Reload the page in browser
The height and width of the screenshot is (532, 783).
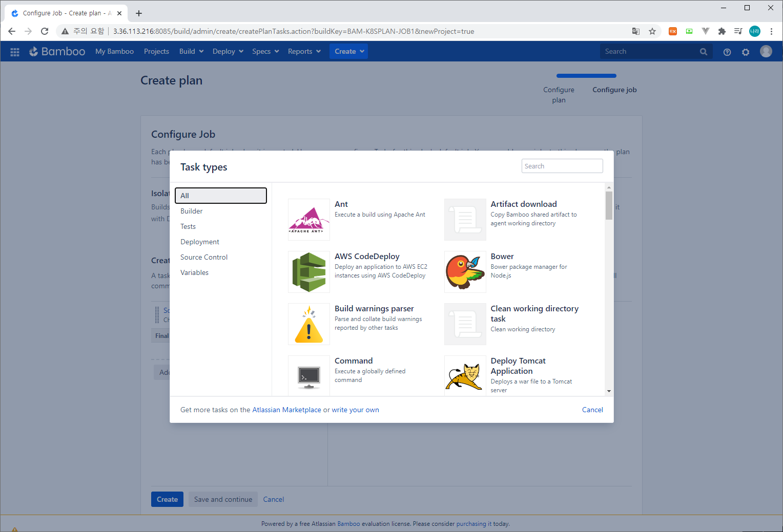coord(45,31)
